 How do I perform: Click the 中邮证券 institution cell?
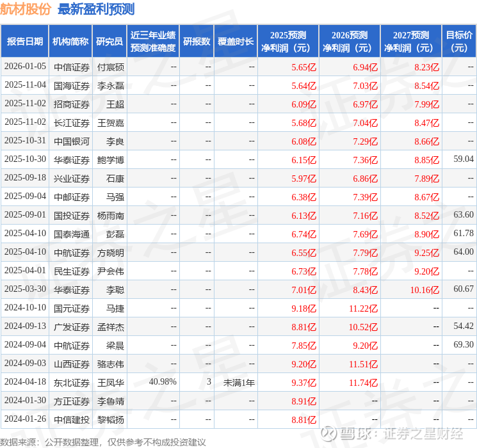[x=72, y=197]
